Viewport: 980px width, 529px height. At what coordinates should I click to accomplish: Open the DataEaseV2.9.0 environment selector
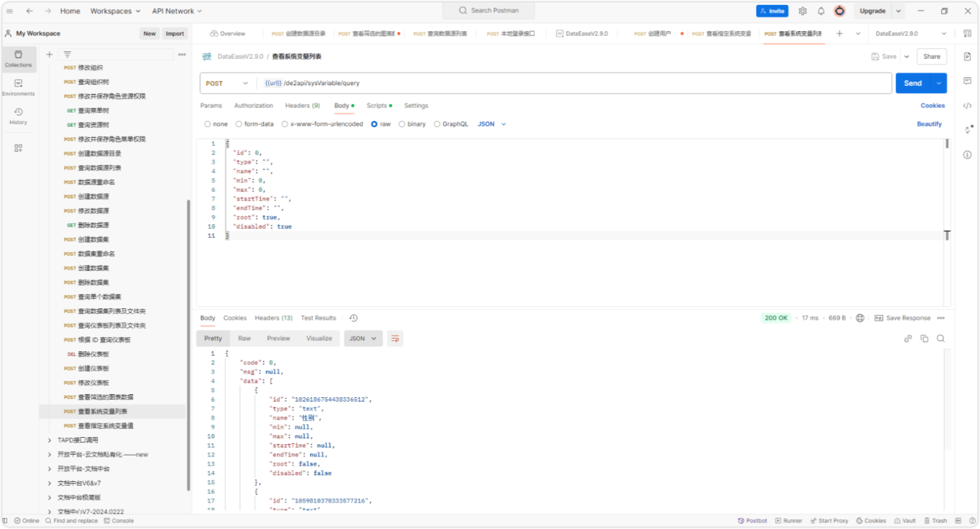pos(911,34)
